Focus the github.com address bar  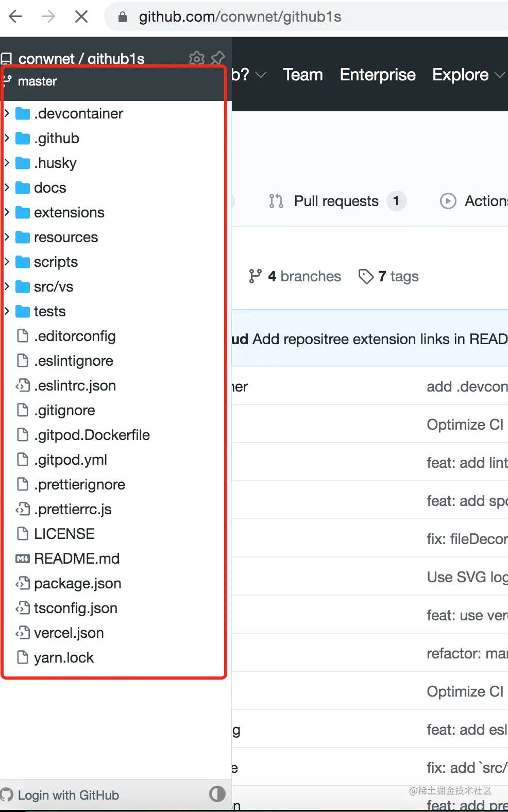tap(306, 17)
